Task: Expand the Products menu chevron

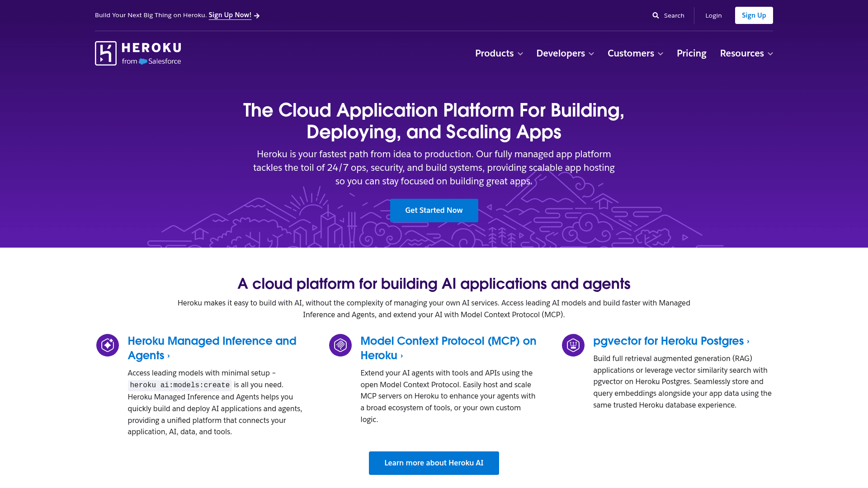Action: 520,54
